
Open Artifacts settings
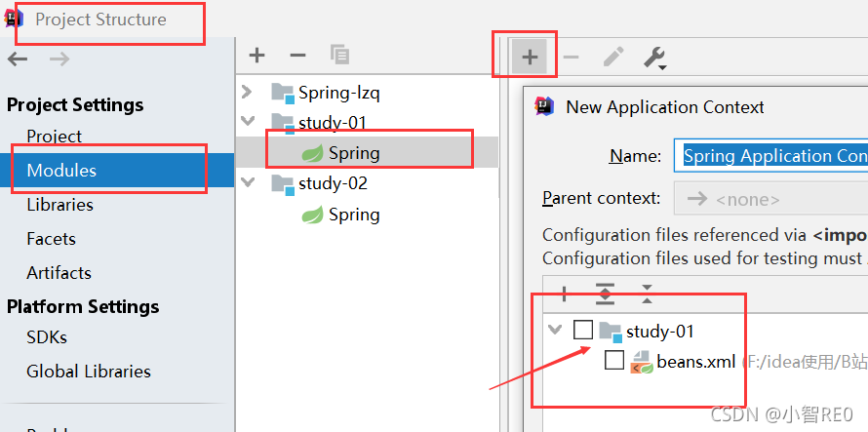pos(59,272)
